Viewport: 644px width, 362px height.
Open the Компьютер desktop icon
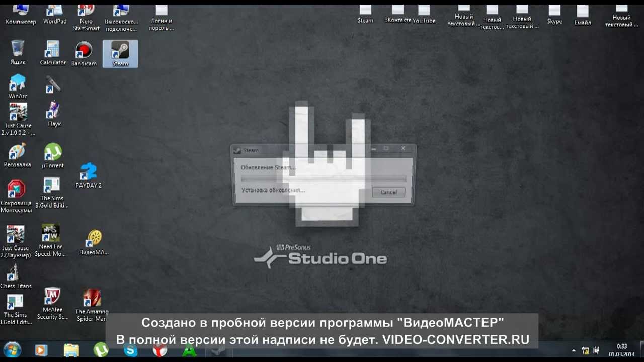20,15
